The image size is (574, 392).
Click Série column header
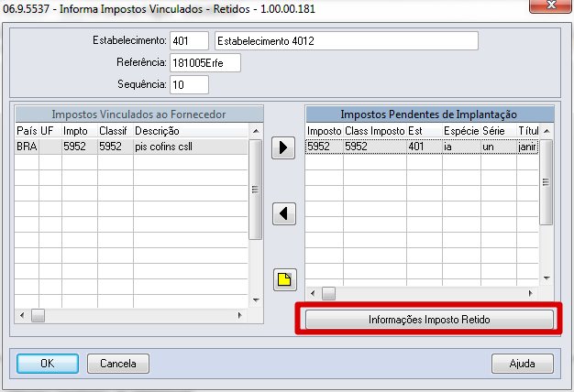click(499, 131)
